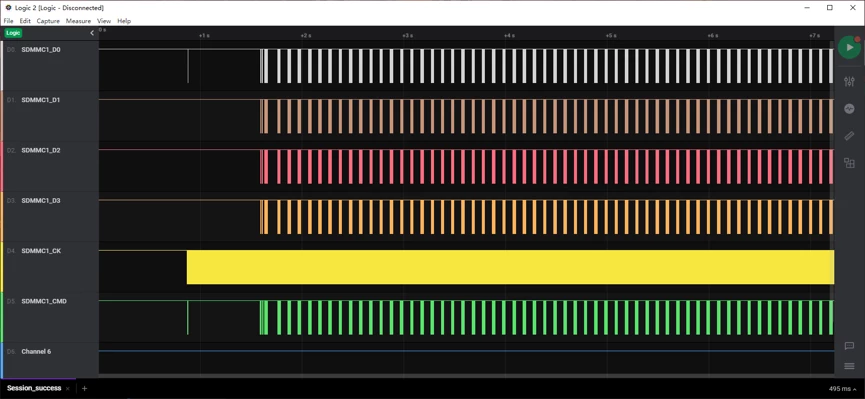Select the SDMMC1_D1 channel label
The width and height of the screenshot is (865, 399).
(x=41, y=100)
